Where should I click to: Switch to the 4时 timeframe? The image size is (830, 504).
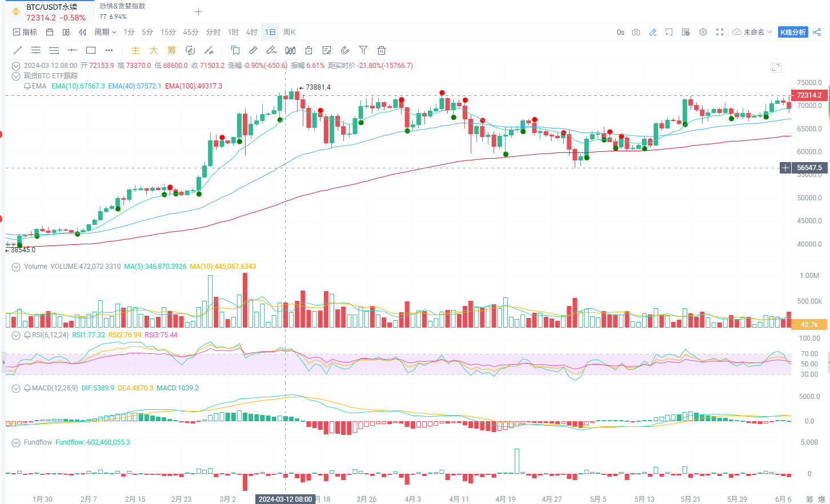[251, 33]
